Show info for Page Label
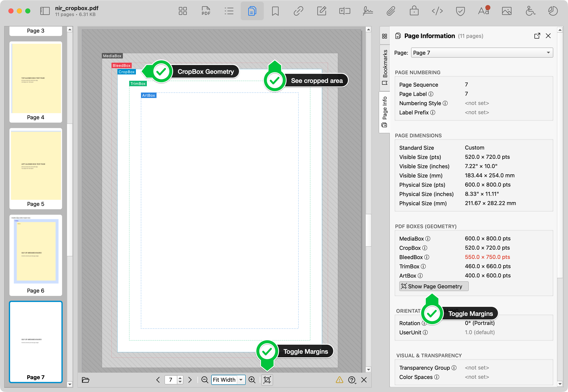 click(x=431, y=94)
